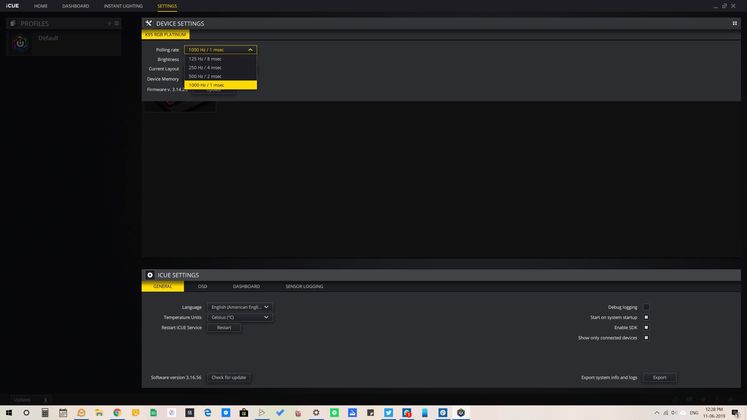Open Cortana search circle on taskbar
Image resolution: width=747 pixels, height=420 pixels.
(x=26, y=413)
